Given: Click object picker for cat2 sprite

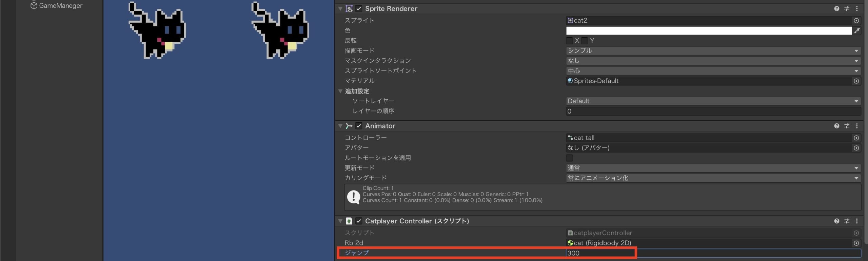Looking at the screenshot, I should (856, 21).
